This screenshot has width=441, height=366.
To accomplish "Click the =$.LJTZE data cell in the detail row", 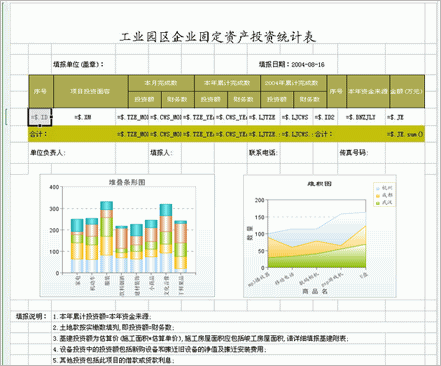I will [x=263, y=117].
